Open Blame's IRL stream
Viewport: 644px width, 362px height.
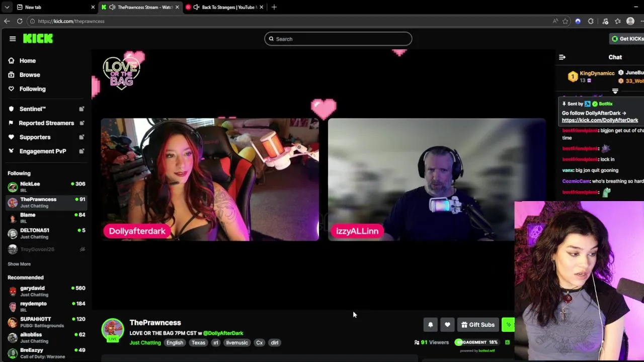point(46,218)
